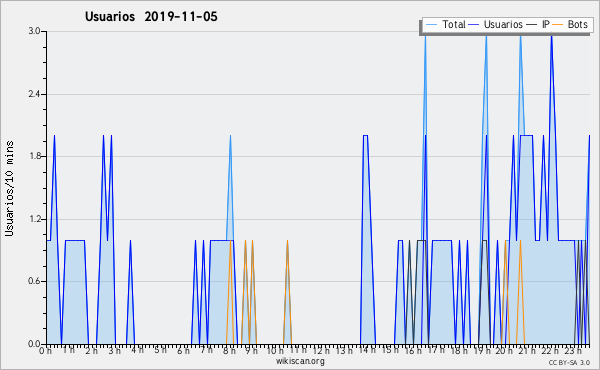Click the 'CC BY-SA 3.0' license text

point(569,362)
